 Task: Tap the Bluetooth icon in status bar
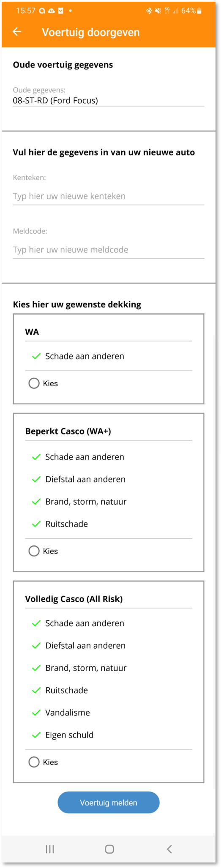point(149,11)
